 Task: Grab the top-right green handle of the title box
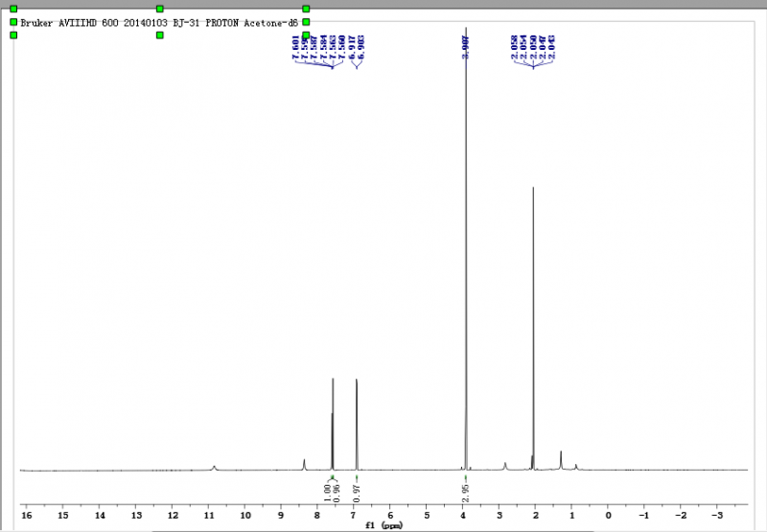(306, 9)
